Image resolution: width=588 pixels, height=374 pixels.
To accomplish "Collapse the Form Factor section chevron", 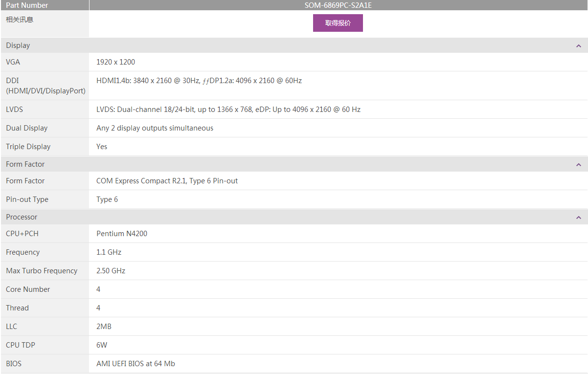I will pos(579,165).
